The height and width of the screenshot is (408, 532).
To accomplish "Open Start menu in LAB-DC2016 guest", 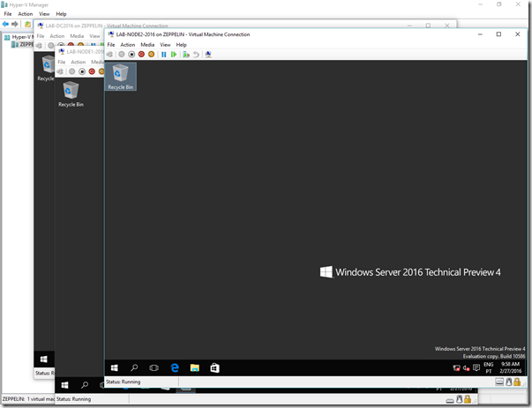I will (x=44, y=360).
